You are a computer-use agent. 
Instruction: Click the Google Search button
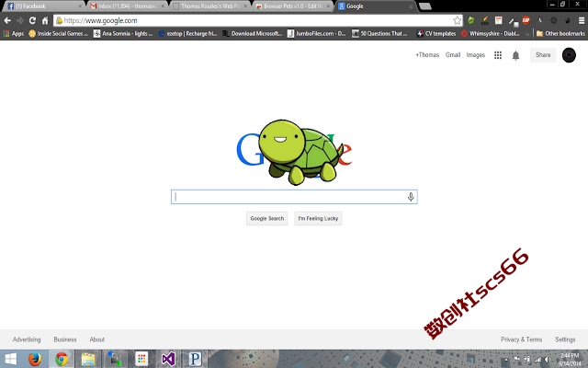click(267, 219)
